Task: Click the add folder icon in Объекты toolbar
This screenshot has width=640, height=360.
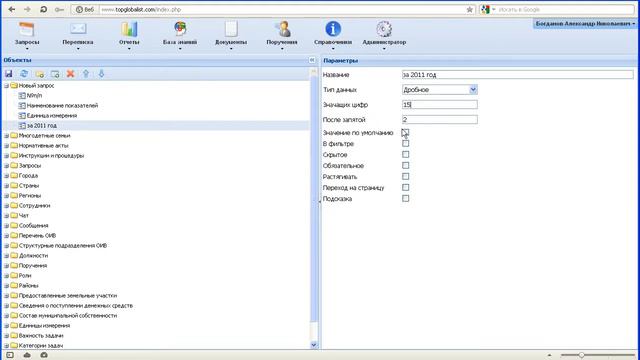Action: 40,74
